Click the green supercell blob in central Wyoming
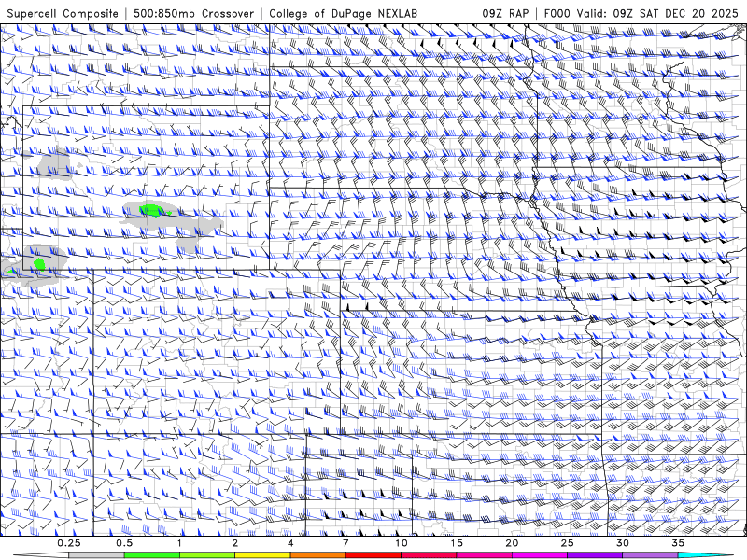Image resolution: width=747 pixels, height=560 pixels. tap(152, 211)
